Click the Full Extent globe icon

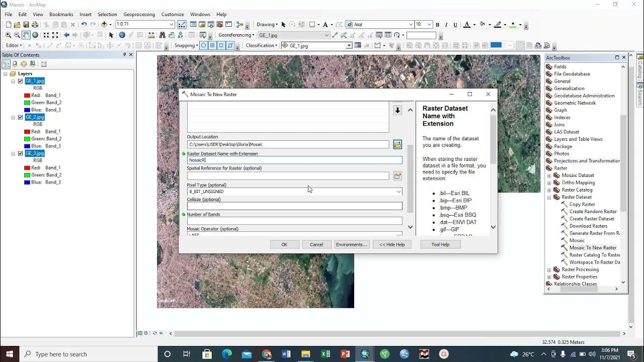coord(35,35)
